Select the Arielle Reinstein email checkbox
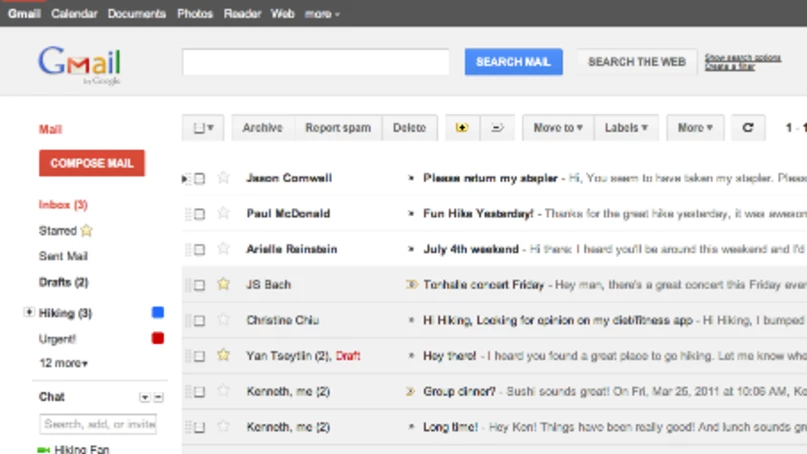The width and height of the screenshot is (807, 454). [200, 250]
